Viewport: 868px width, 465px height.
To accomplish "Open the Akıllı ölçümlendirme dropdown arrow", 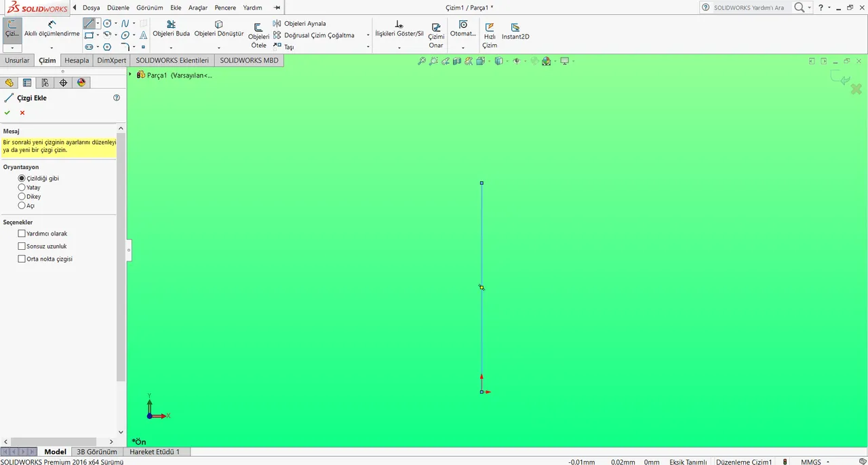I will (x=52, y=48).
